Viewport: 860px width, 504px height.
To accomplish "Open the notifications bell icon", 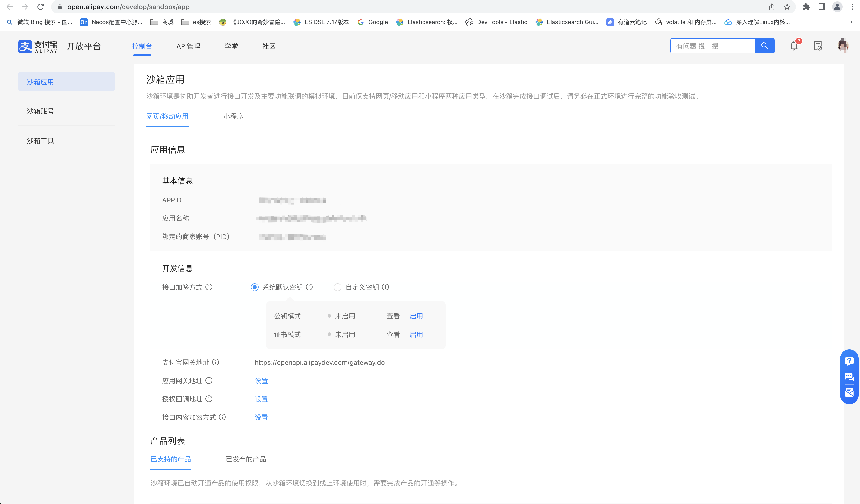I will pos(794,46).
